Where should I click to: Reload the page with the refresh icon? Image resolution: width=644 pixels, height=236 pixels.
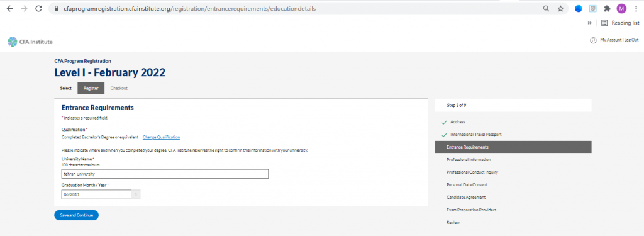click(38, 9)
